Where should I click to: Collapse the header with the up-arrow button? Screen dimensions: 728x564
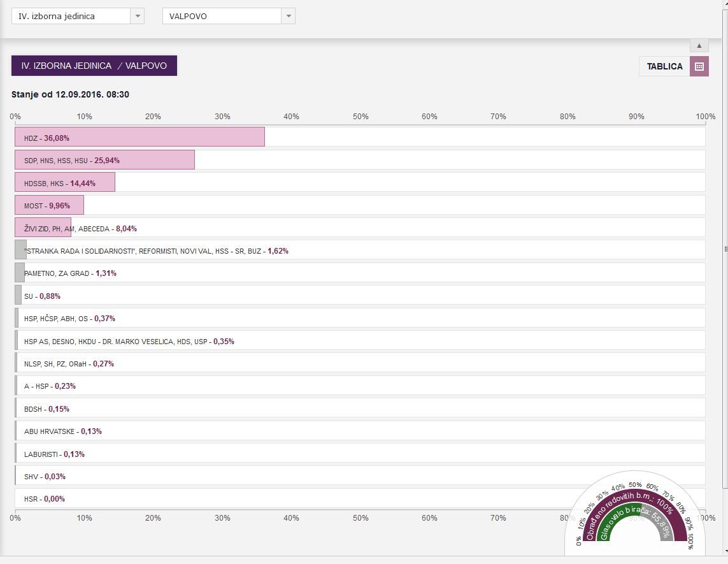point(699,45)
